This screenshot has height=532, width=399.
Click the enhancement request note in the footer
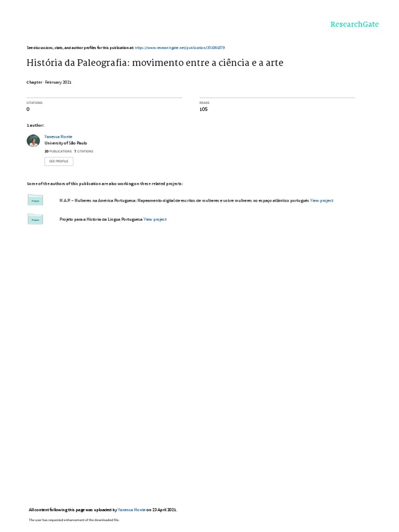click(74, 520)
